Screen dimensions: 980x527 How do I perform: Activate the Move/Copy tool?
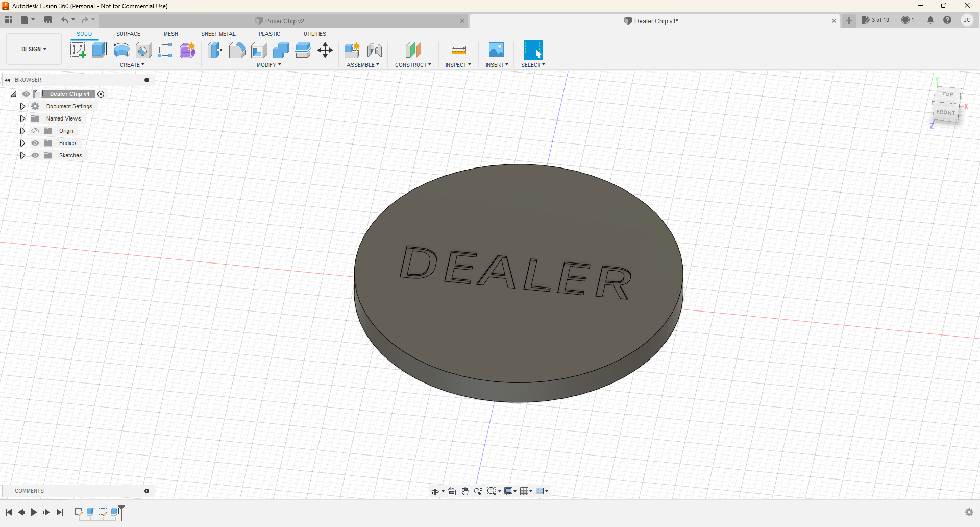pos(325,50)
